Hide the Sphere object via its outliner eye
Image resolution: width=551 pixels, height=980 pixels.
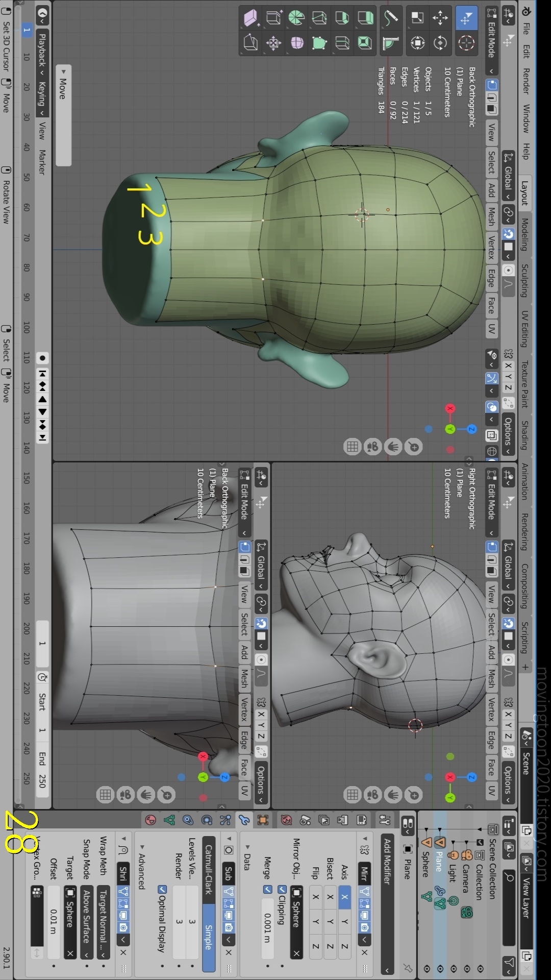[x=427, y=968]
